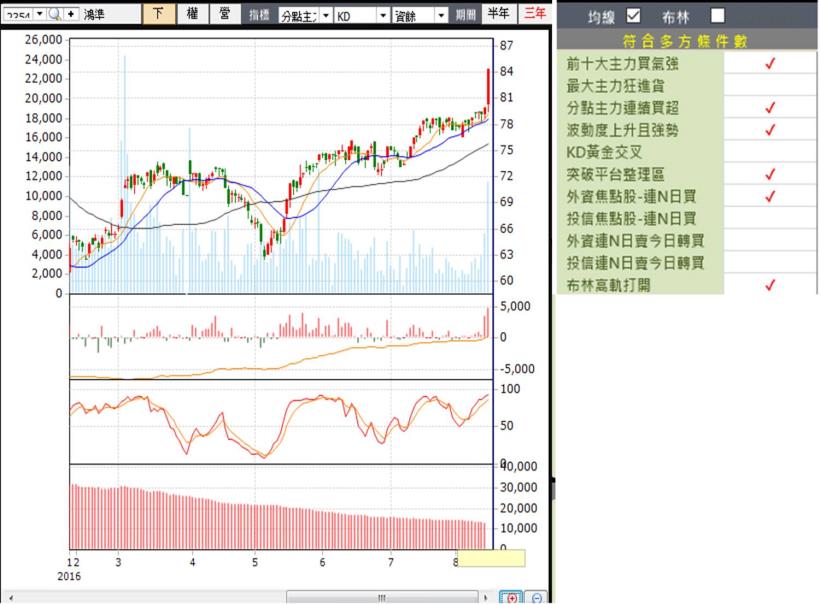
Task: Select the 營 button in toolbar
Action: click(x=225, y=14)
